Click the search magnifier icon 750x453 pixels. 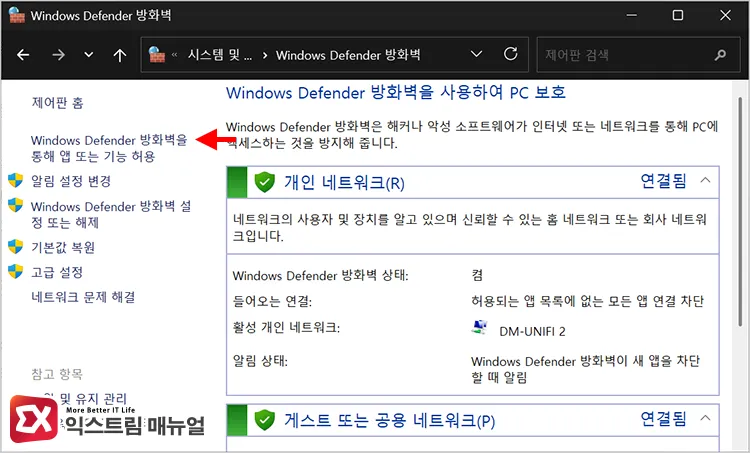coord(720,55)
